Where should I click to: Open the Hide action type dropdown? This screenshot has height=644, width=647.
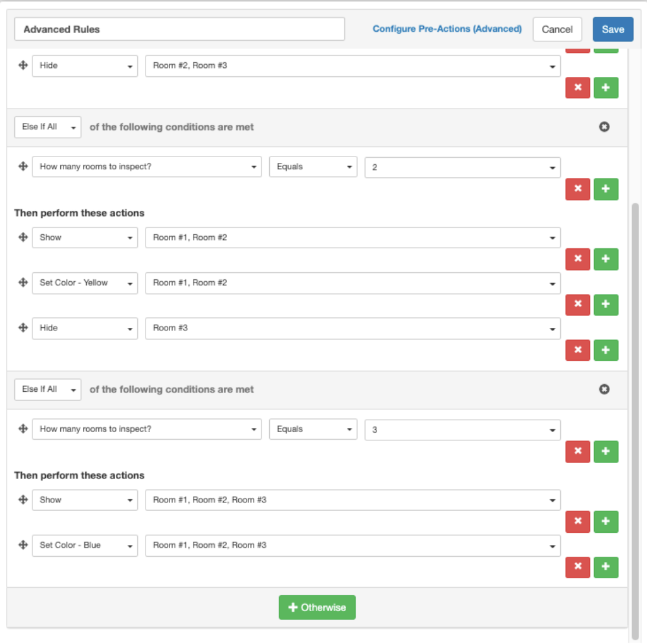85,65
